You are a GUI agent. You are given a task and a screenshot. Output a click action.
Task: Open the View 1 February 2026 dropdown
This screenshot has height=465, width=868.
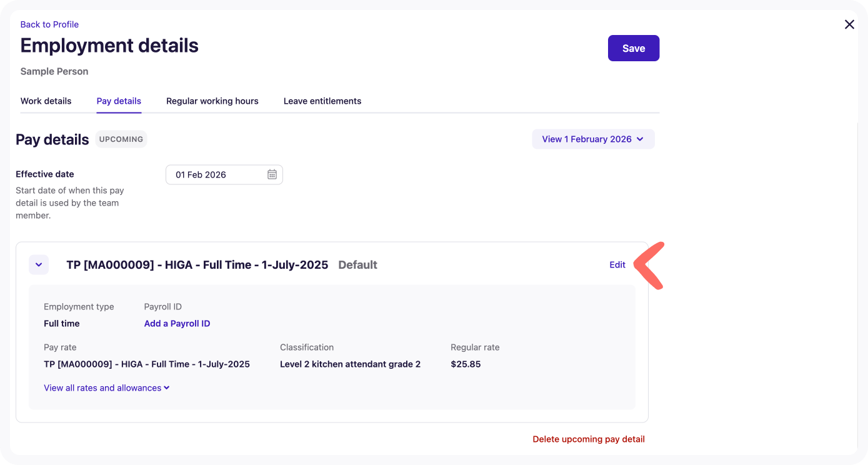592,139
